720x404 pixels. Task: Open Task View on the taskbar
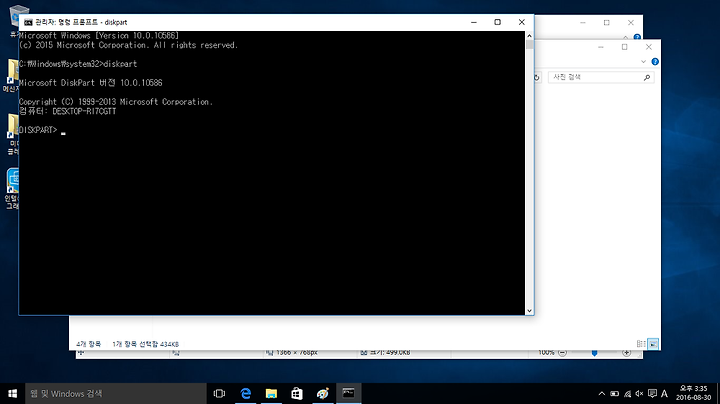coord(219,393)
